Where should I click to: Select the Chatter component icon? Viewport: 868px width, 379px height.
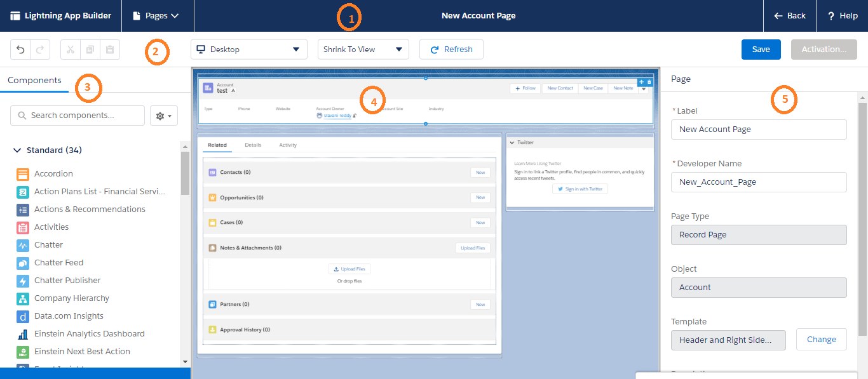coord(23,245)
